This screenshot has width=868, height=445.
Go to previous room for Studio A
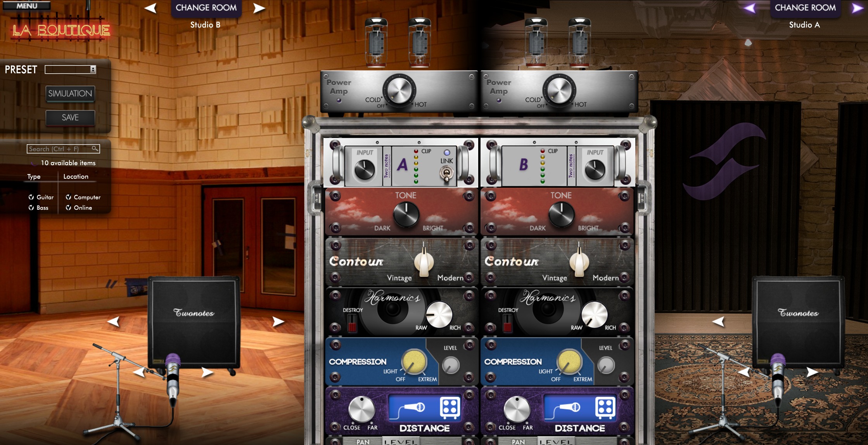pos(749,8)
